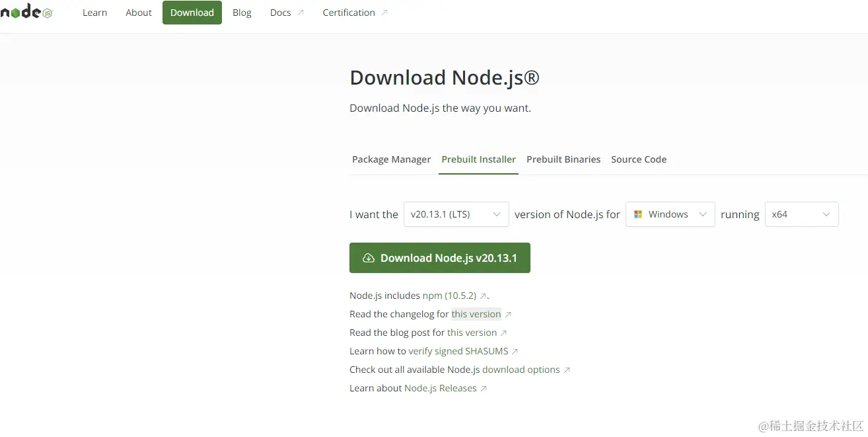868x437 pixels.
Task: Switch to the Package Manager tab
Action: (x=391, y=159)
